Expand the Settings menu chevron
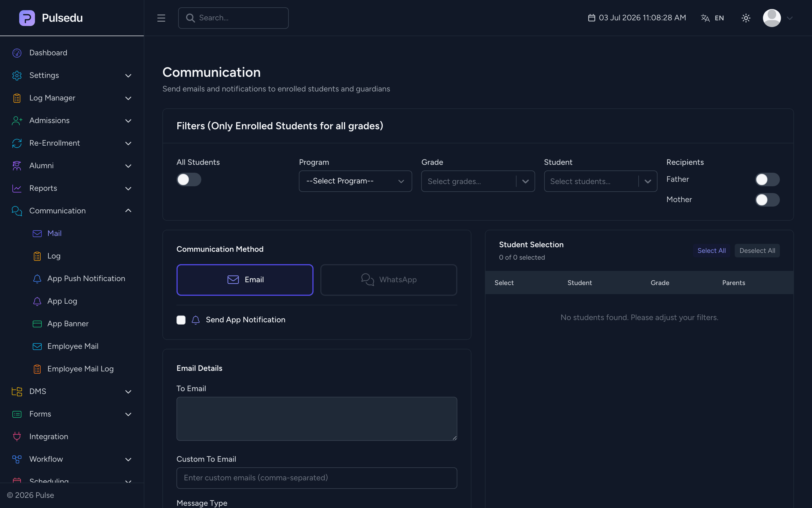The width and height of the screenshot is (812, 508). tap(128, 76)
